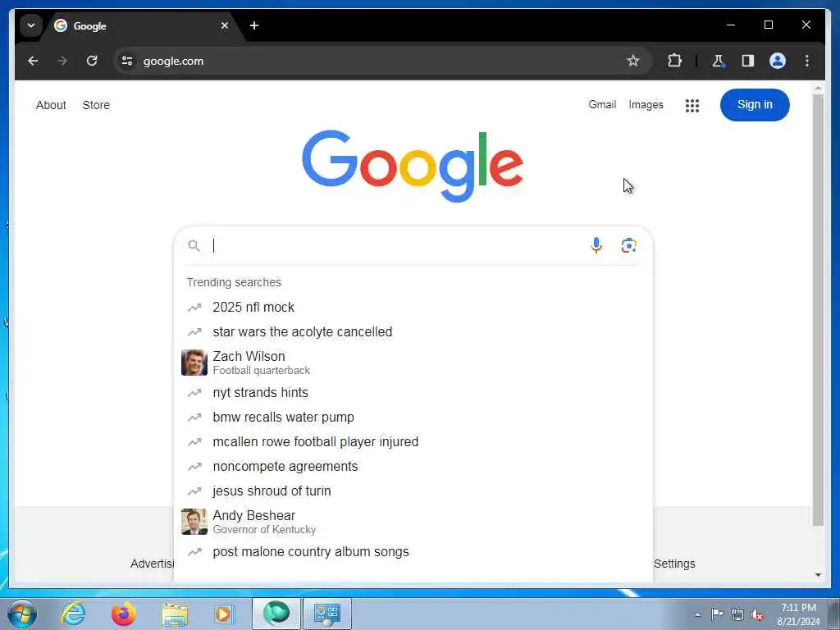Click the browser back arrow

33,61
